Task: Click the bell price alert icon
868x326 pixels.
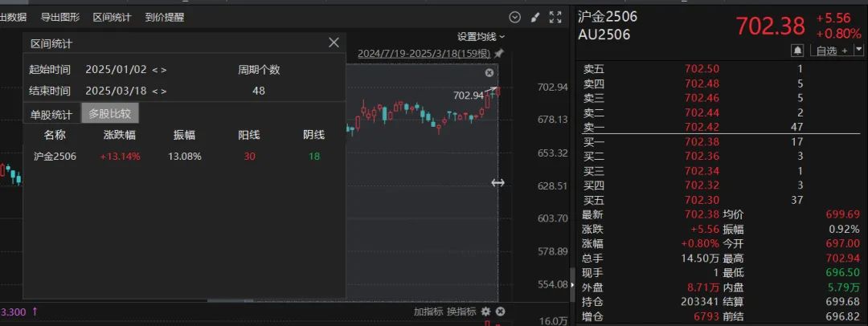Action: (798, 51)
